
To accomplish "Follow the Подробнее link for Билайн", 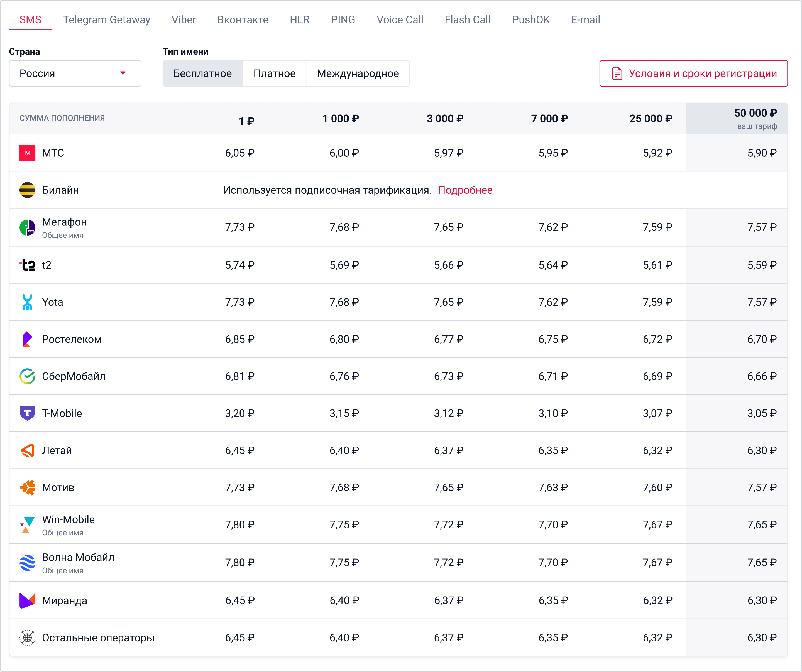I will 465,190.
